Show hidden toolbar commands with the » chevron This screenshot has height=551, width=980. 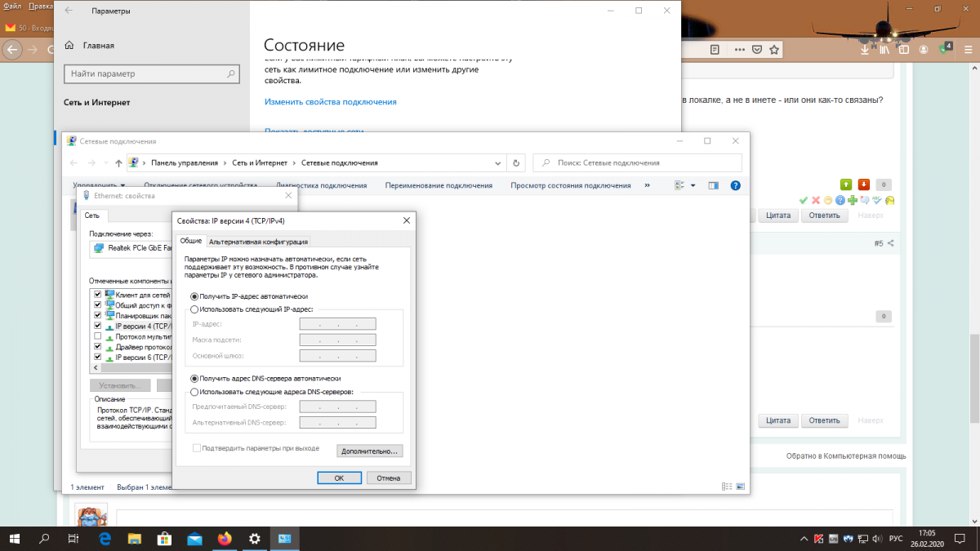tap(647, 185)
